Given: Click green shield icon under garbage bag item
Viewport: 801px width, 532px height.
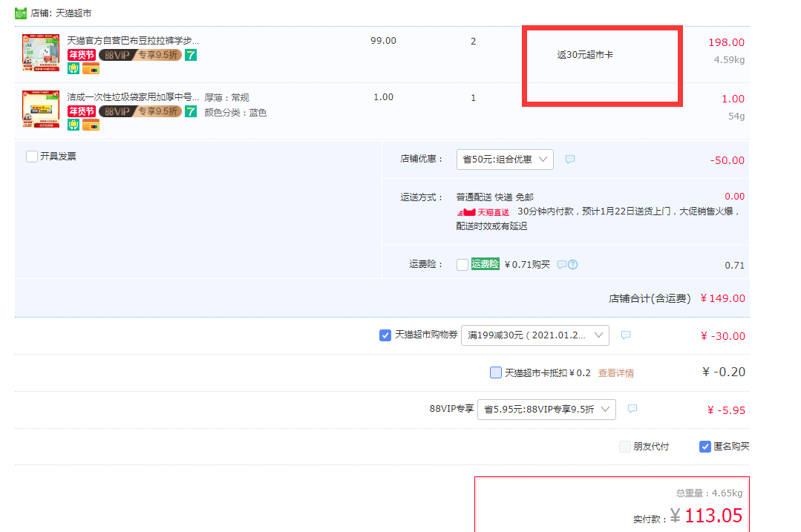Looking at the screenshot, I should pos(73,125).
